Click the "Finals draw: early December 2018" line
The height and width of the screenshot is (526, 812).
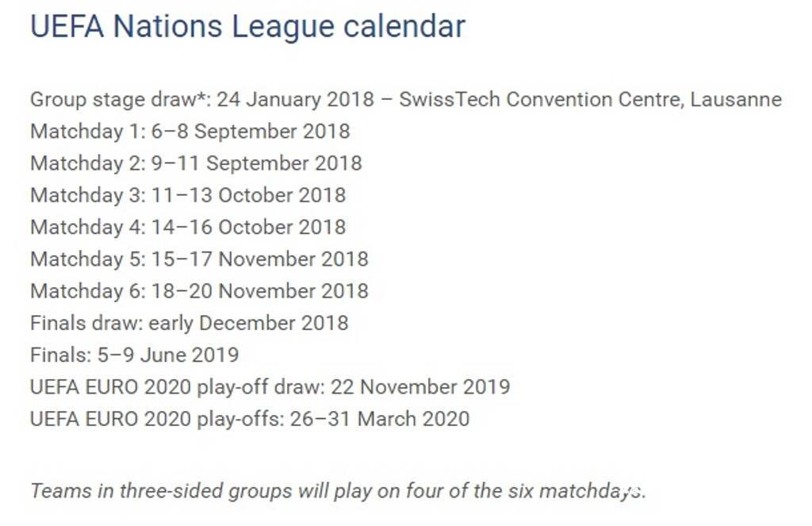point(189,323)
